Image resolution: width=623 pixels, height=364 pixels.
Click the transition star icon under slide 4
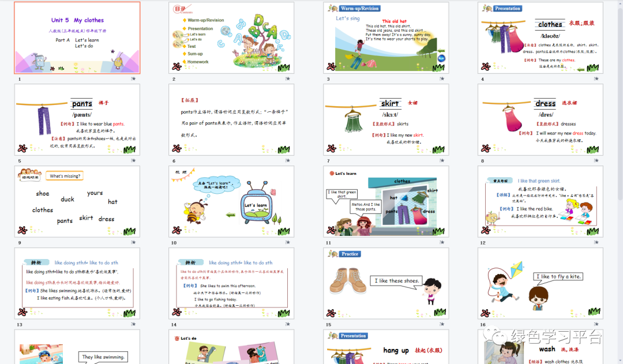(596, 78)
